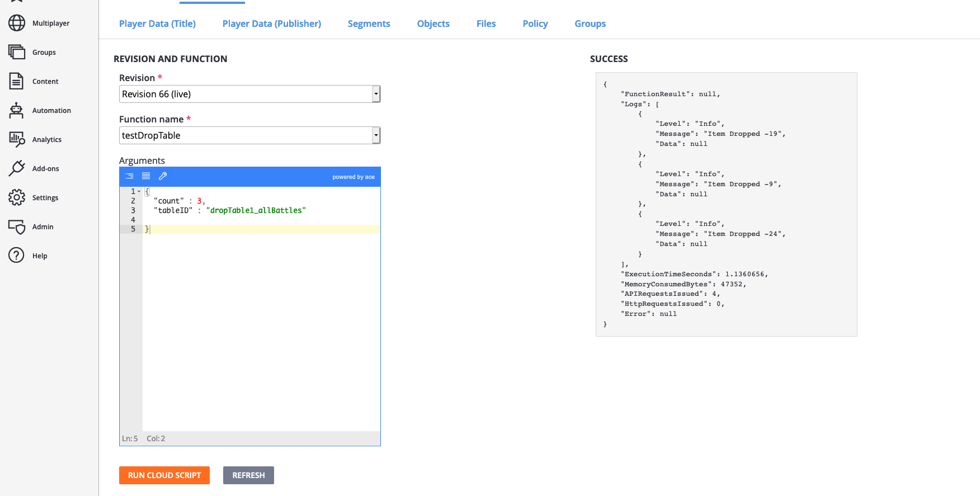Viewport: 980px width, 496px height.
Task: Click the "FunctionResult": null line
Action: click(671, 94)
